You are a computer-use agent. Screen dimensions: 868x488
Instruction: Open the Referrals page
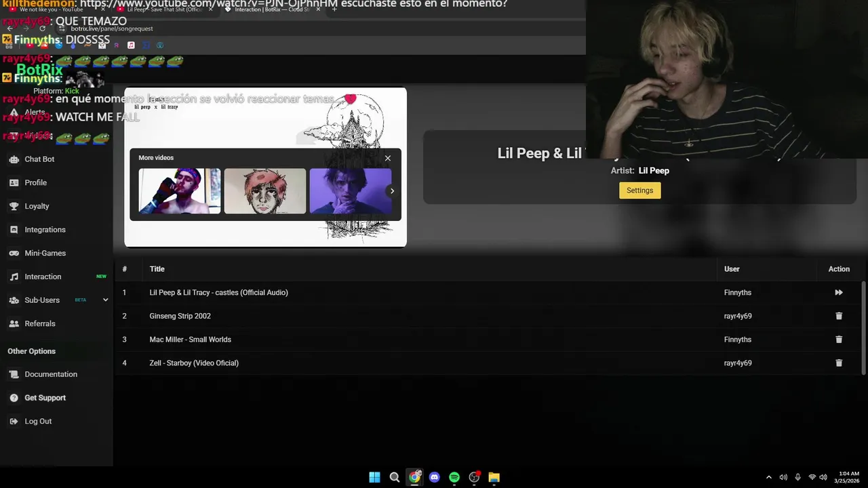[40, 323]
